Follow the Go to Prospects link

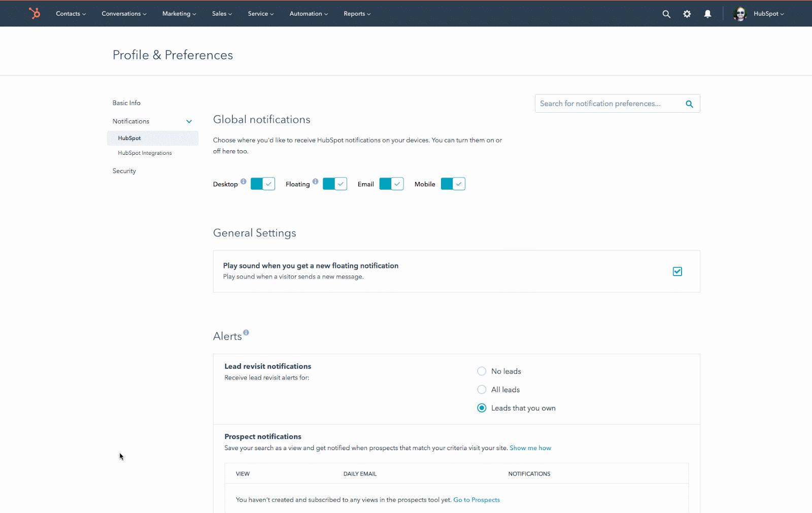tap(476, 500)
